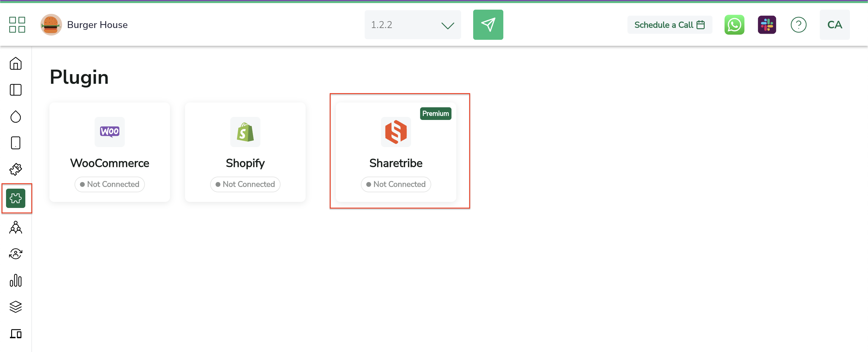Open the Slack icon in header
Image resolution: width=868 pixels, height=352 pixels.
766,25
